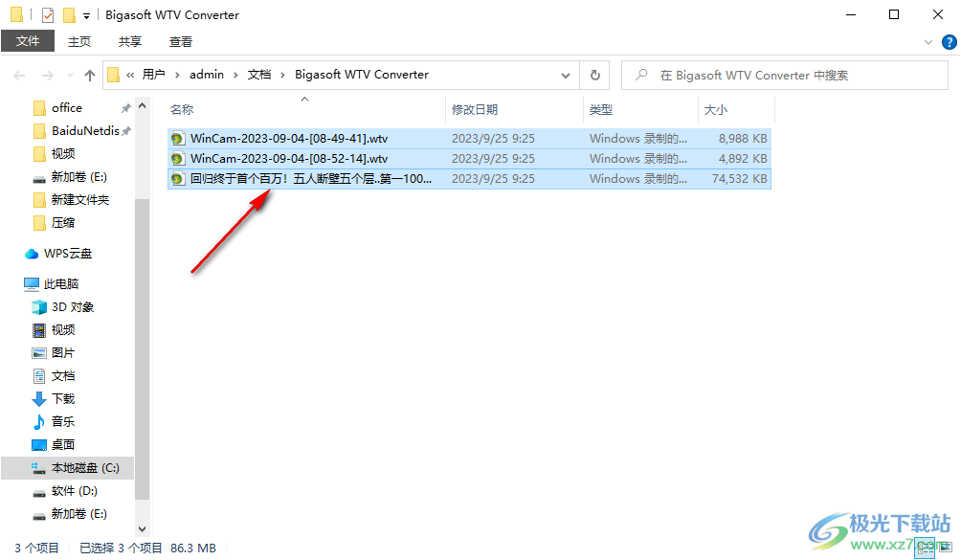This screenshot has width=961, height=560.
Task: Select the 用户 breadcrumb in address bar
Action: [154, 75]
